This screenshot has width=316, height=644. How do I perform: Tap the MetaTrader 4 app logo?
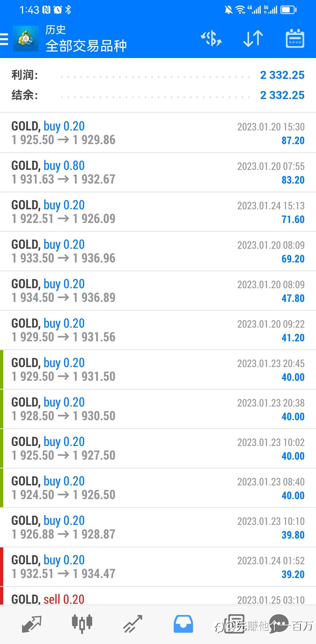(x=26, y=39)
